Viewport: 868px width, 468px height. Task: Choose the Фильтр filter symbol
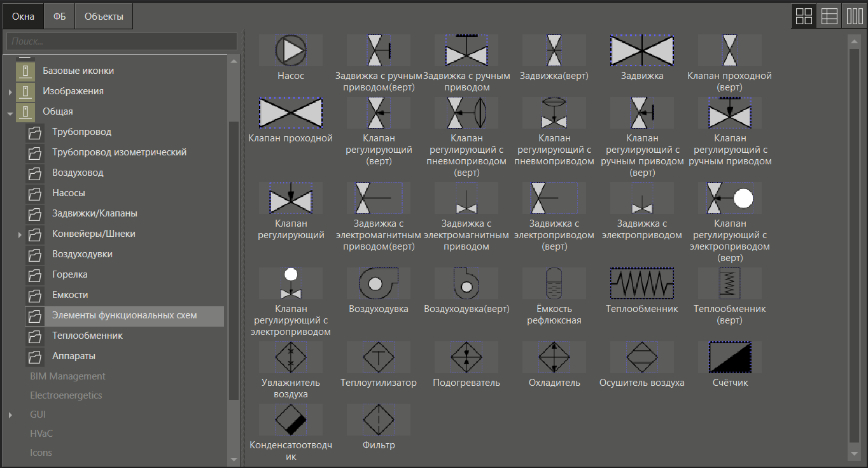(379, 420)
